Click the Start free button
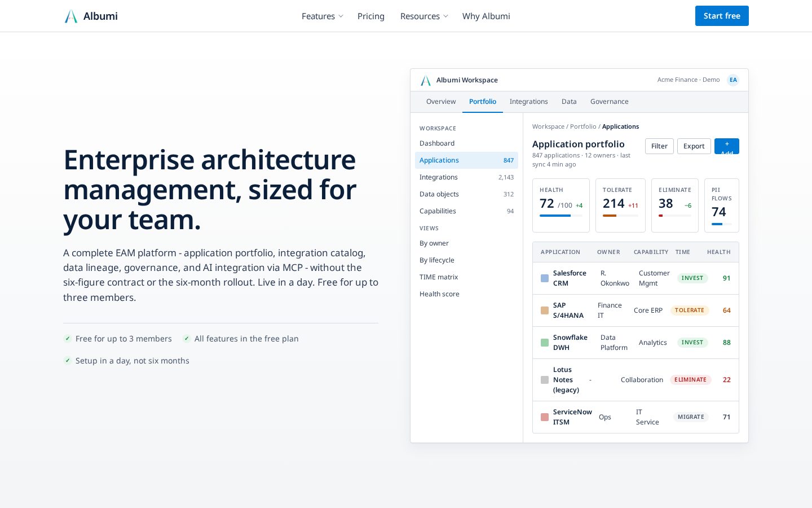The height and width of the screenshot is (508, 812). (x=722, y=16)
